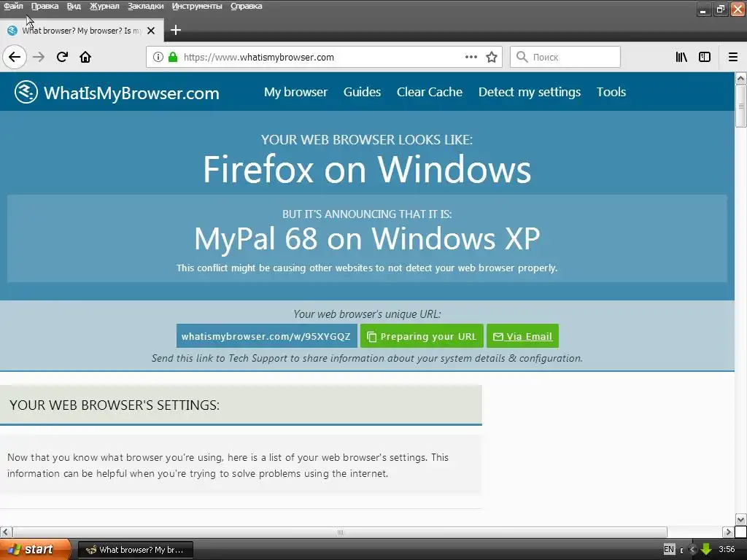Open the Справка menu

(247, 6)
